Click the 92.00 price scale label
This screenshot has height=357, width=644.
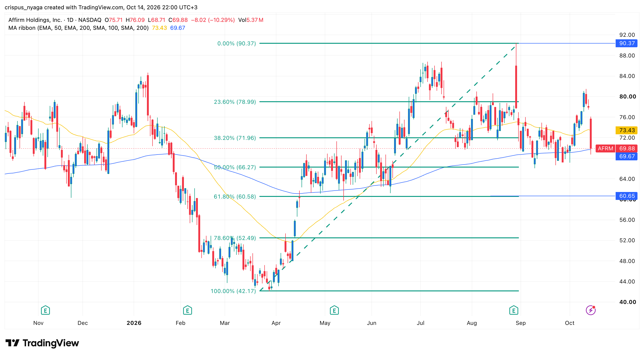[x=627, y=35]
